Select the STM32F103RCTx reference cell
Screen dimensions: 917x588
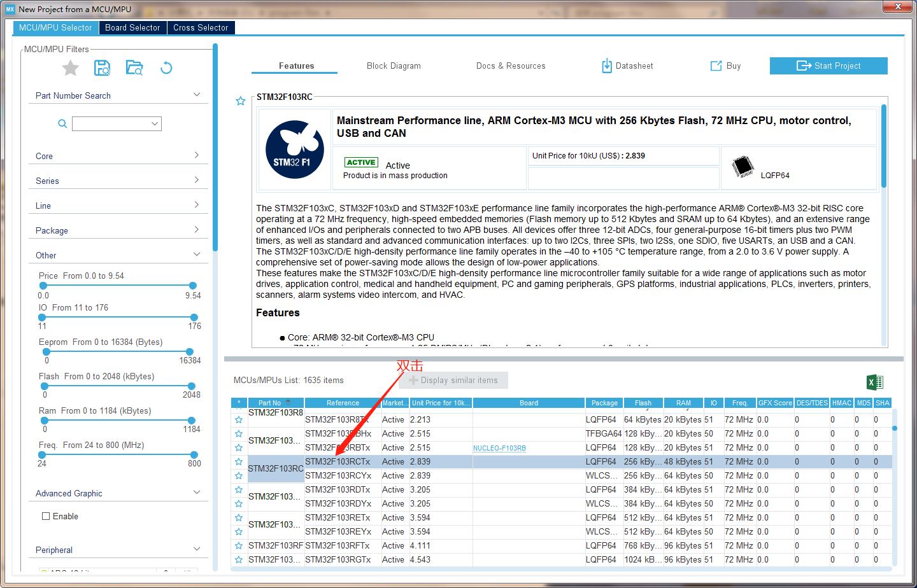pos(343,462)
